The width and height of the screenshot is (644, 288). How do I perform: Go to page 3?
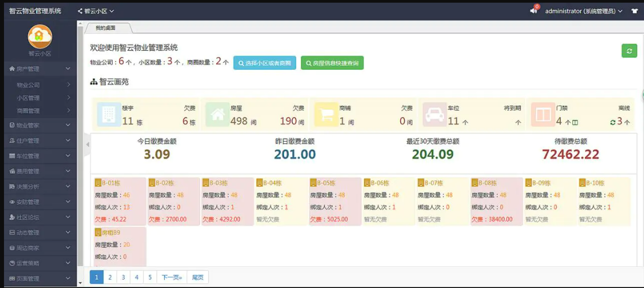(x=123, y=277)
